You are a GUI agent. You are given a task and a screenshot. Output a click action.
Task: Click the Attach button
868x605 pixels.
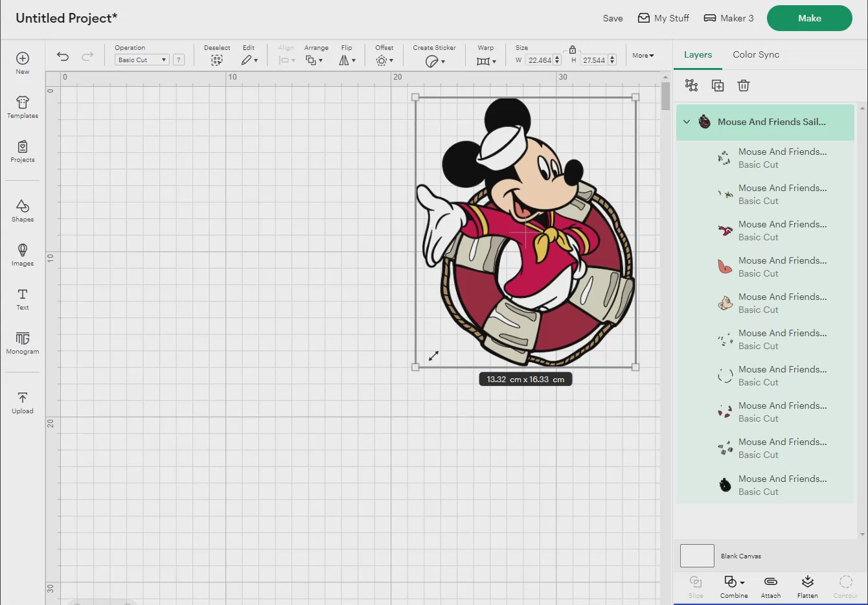pyautogui.click(x=771, y=586)
